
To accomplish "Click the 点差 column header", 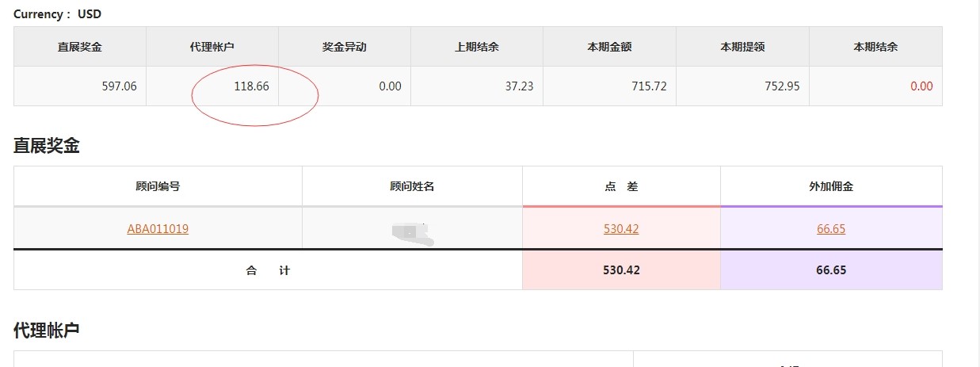I will coord(621,187).
